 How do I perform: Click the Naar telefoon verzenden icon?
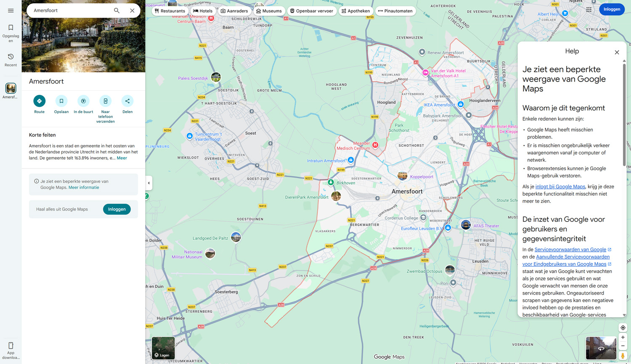pos(105,101)
